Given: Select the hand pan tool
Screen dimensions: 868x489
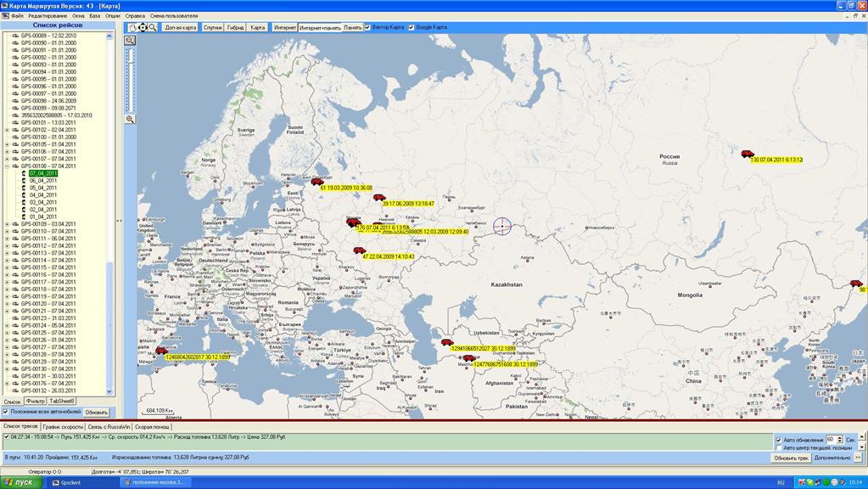Looking at the screenshot, I should (x=133, y=27).
